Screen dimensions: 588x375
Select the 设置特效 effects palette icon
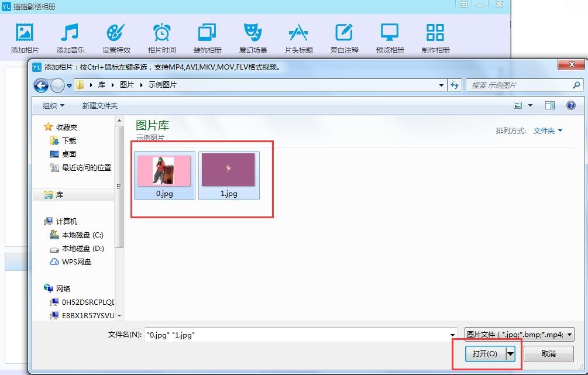click(116, 33)
